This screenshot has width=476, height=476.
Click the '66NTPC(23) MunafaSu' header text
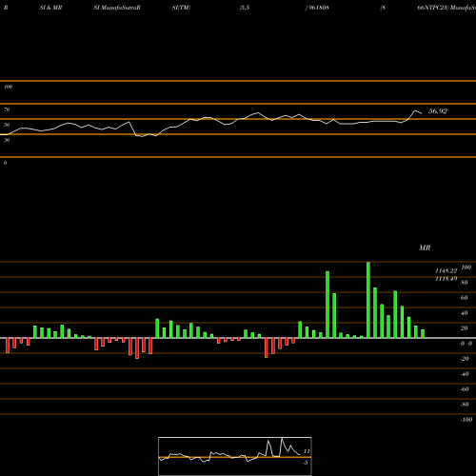click(x=446, y=8)
